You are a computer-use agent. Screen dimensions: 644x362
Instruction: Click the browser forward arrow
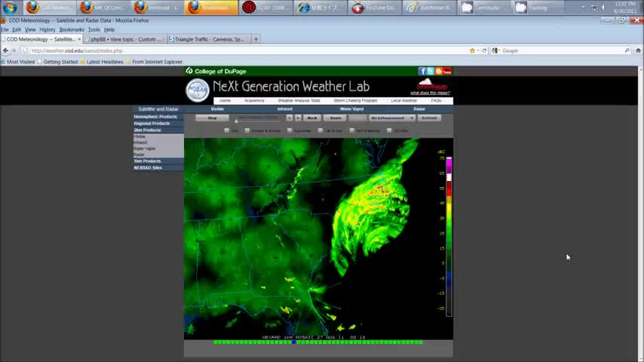[14, 51]
